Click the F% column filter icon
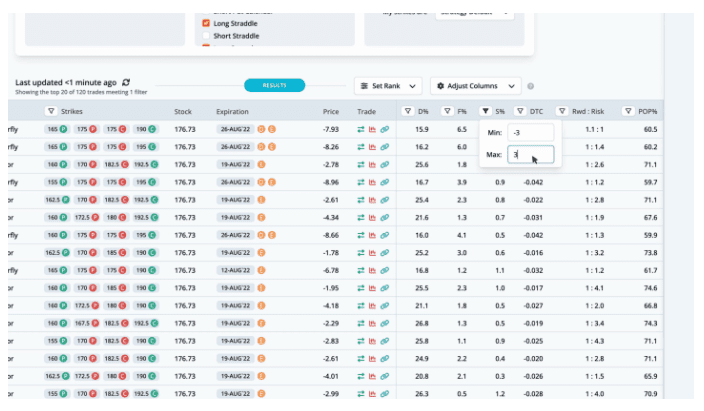704x411 pixels. 446,111
